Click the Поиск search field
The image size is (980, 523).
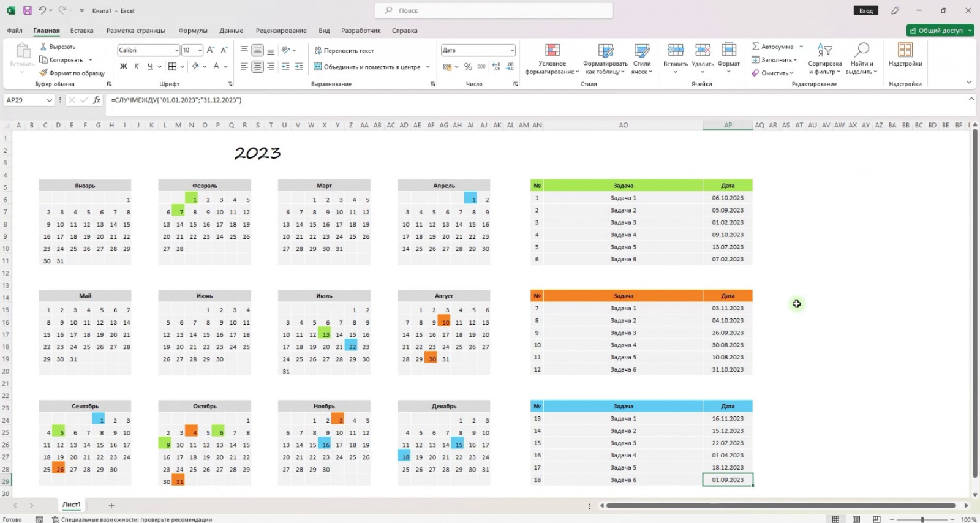click(x=494, y=10)
